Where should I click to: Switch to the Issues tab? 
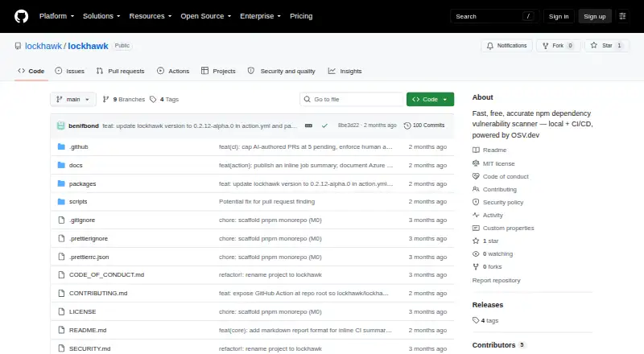pos(70,71)
